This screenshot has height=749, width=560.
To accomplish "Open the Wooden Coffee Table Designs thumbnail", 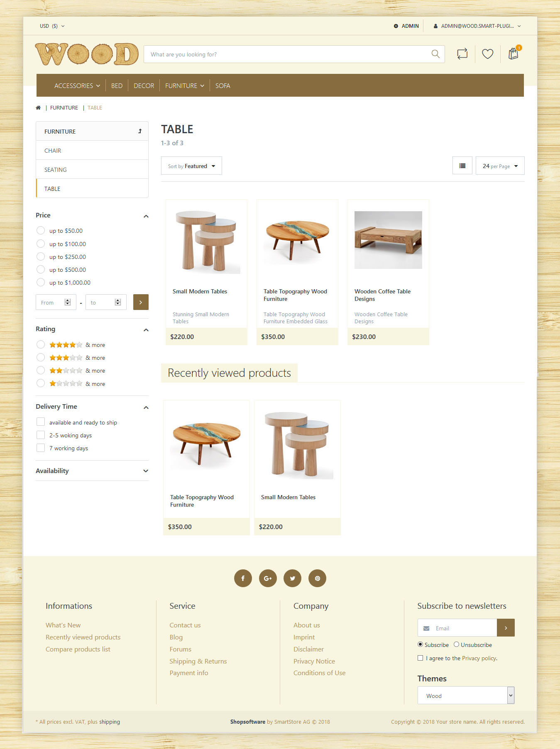I will 388,240.
